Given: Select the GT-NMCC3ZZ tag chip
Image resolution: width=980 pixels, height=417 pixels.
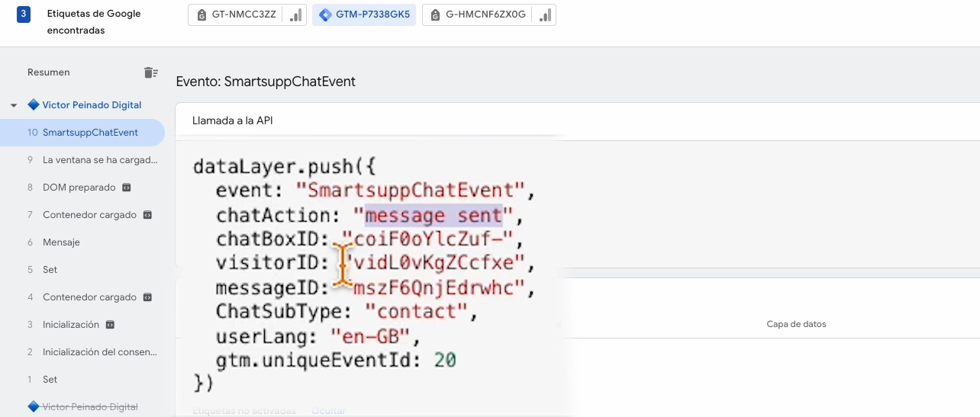Looking at the screenshot, I should pyautogui.click(x=247, y=14).
